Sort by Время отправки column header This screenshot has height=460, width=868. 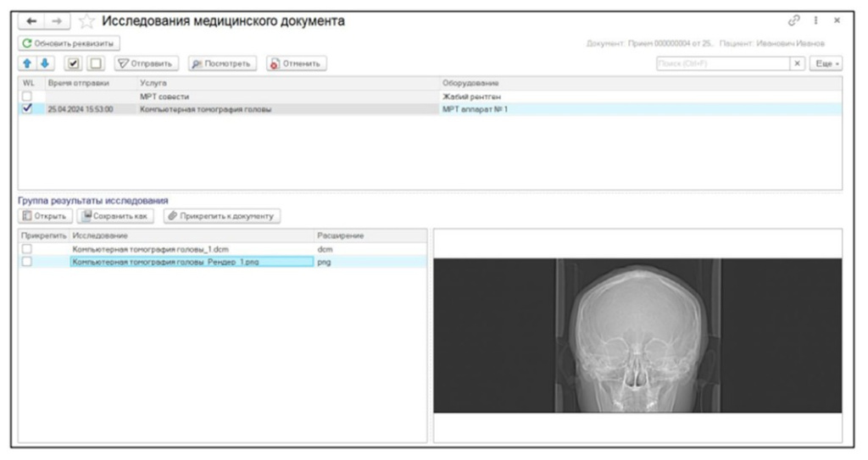point(91,83)
